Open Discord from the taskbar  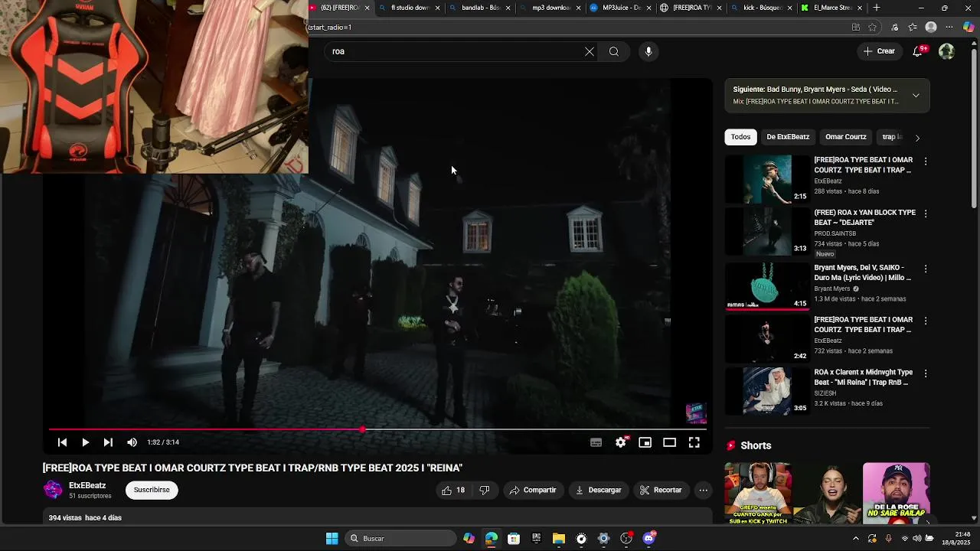tap(649, 539)
